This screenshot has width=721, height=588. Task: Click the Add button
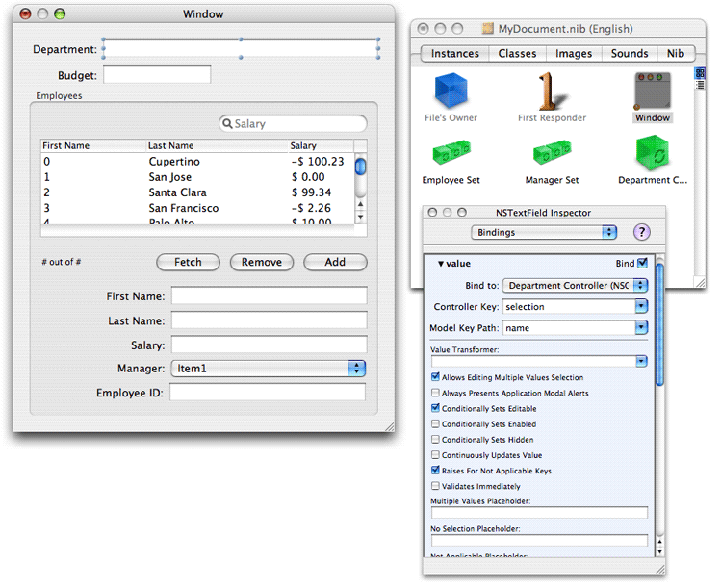point(335,262)
